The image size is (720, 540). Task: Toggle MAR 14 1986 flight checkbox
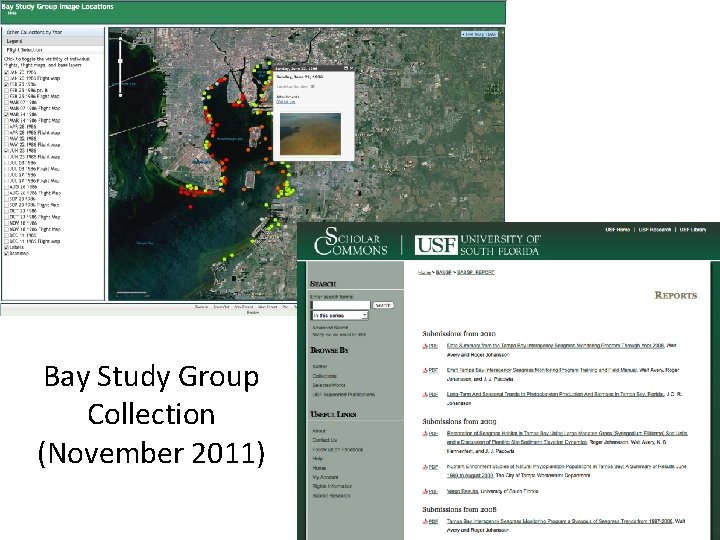coord(6,114)
